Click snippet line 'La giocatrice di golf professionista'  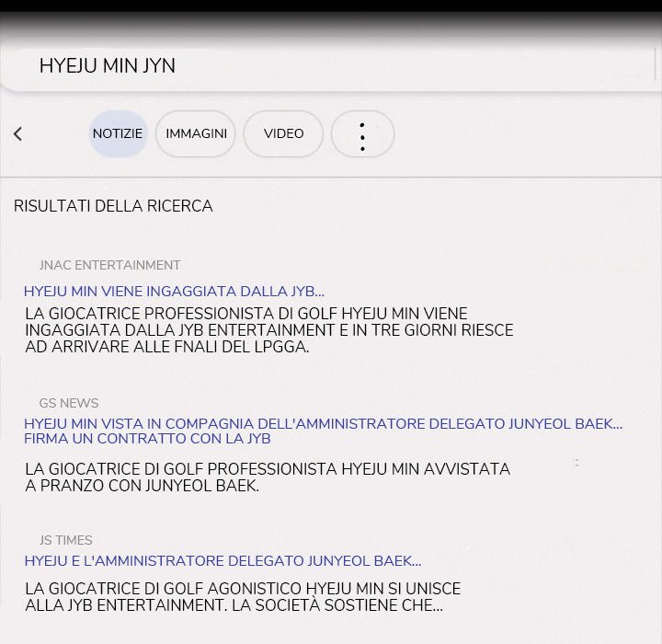coord(267,469)
